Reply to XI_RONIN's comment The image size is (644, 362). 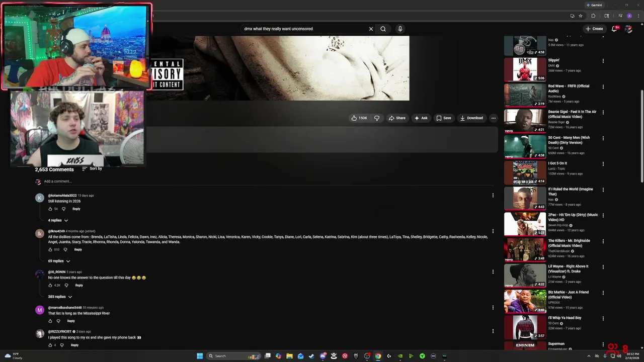point(79,285)
